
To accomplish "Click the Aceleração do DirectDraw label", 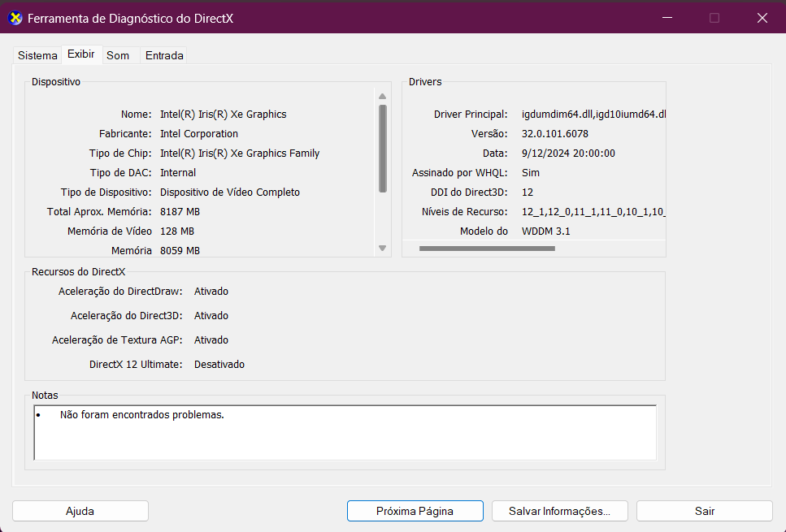I will (x=120, y=292).
